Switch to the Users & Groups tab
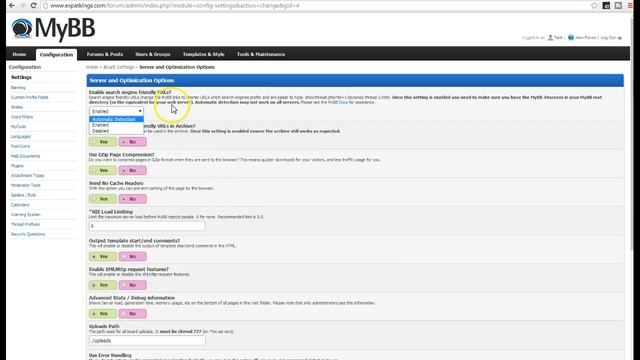The image size is (640, 360). [153, 54]
